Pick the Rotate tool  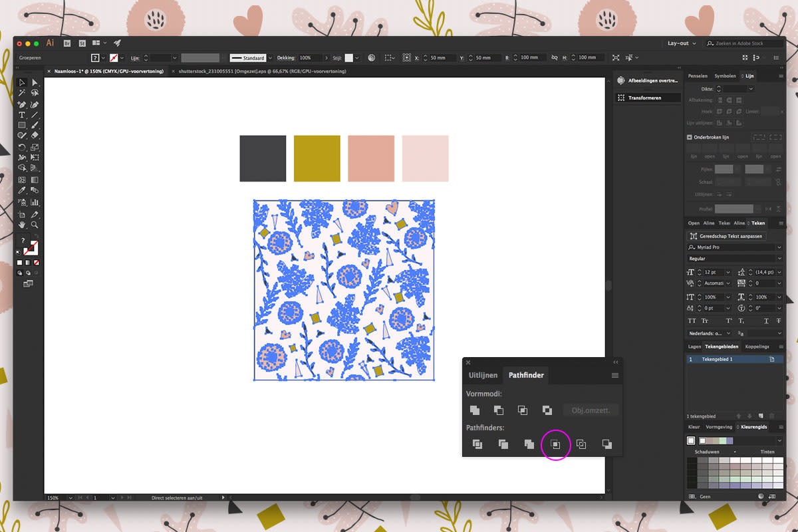[x=22, y=146]
